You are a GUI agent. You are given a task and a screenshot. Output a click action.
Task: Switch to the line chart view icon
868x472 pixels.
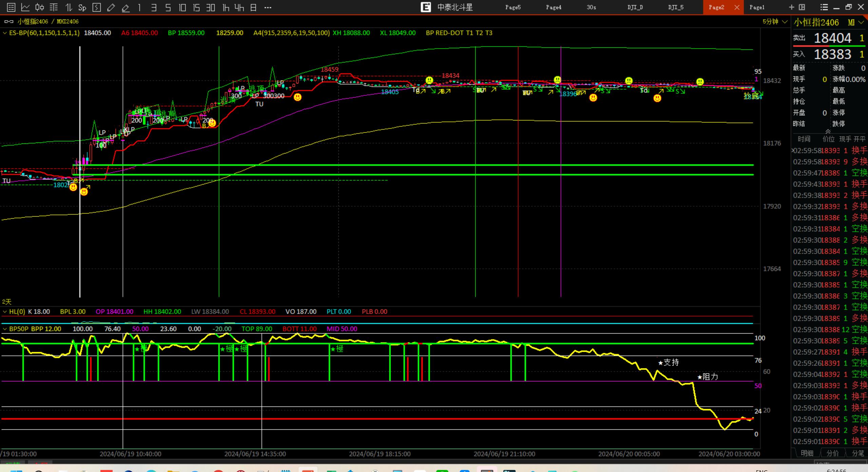click(25, 7)
